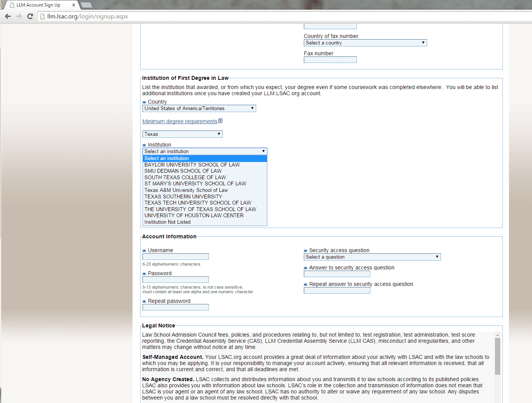Click the Username input field

(x=176, y=257)
